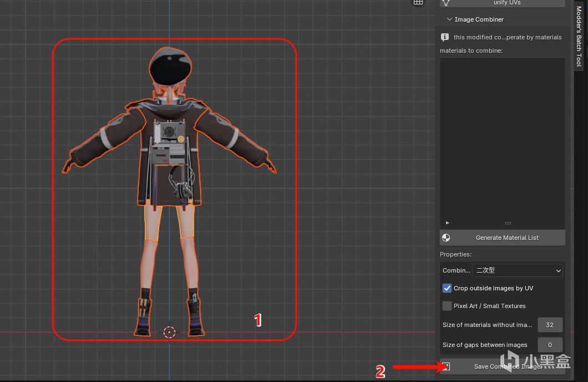Click the dotted resize grip under materials list

[x=508, y=223]
